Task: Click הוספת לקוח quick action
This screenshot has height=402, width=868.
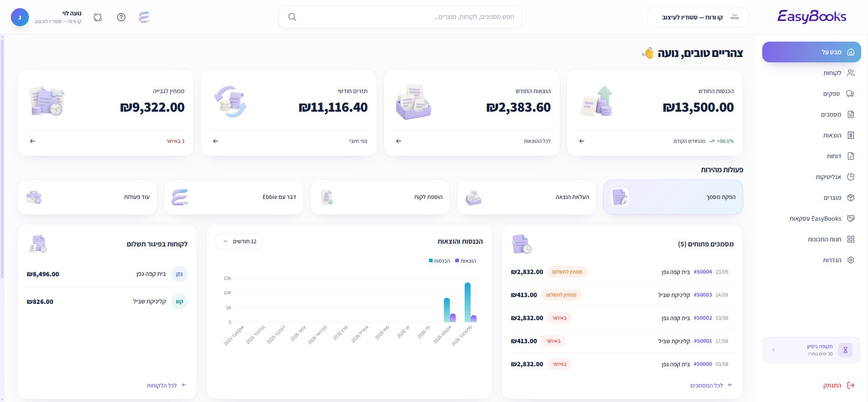Action: click(x=380, y=197)
